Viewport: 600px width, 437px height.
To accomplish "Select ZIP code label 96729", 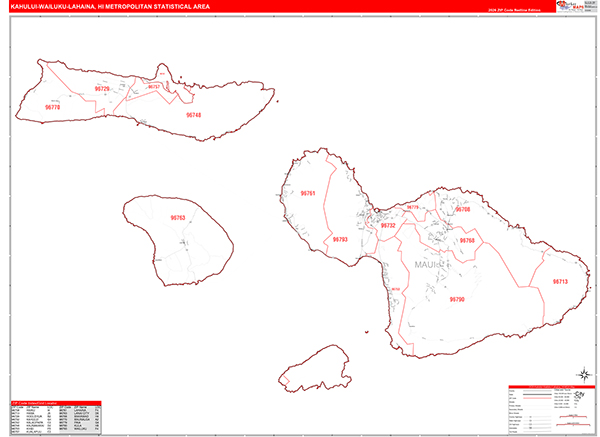I will click(102, 89).
